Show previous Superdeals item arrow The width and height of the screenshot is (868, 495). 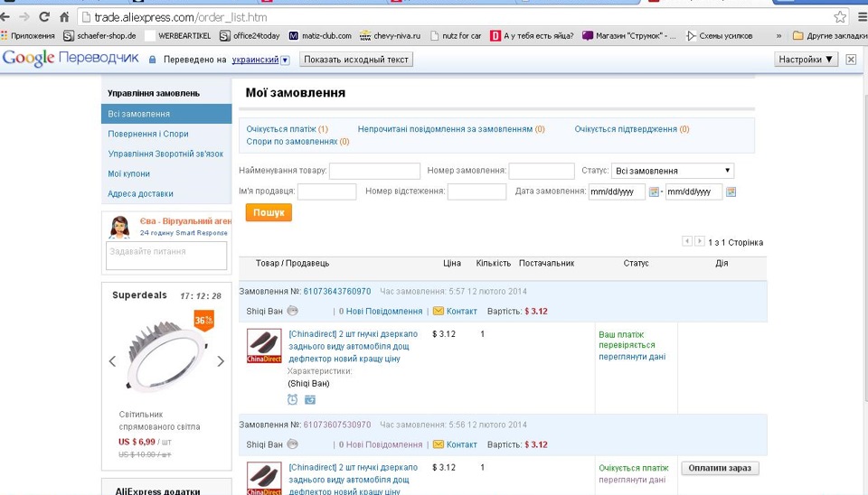click(112, 361)
